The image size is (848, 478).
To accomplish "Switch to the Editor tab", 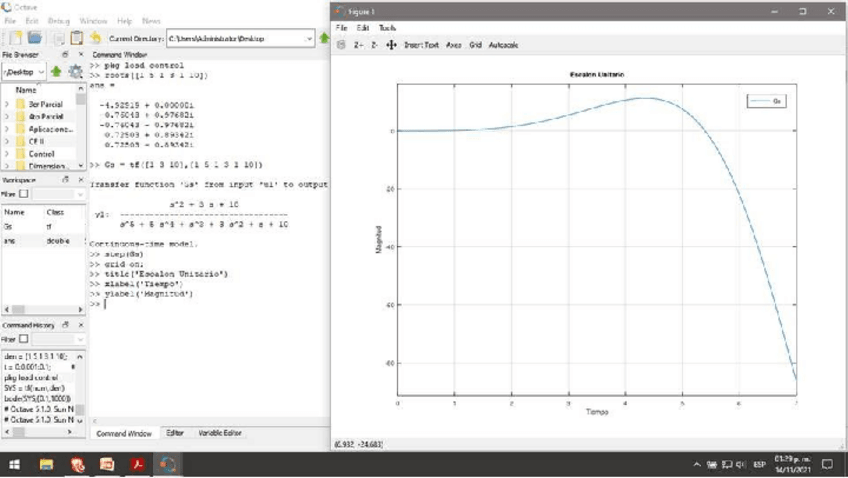I will [x=175, y=433].
